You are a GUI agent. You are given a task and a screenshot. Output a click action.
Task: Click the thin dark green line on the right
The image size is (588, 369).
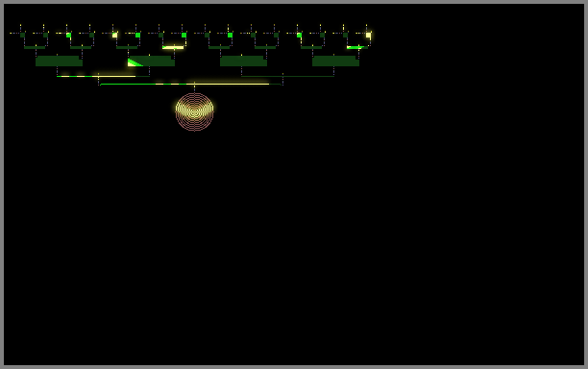point(287,76)
